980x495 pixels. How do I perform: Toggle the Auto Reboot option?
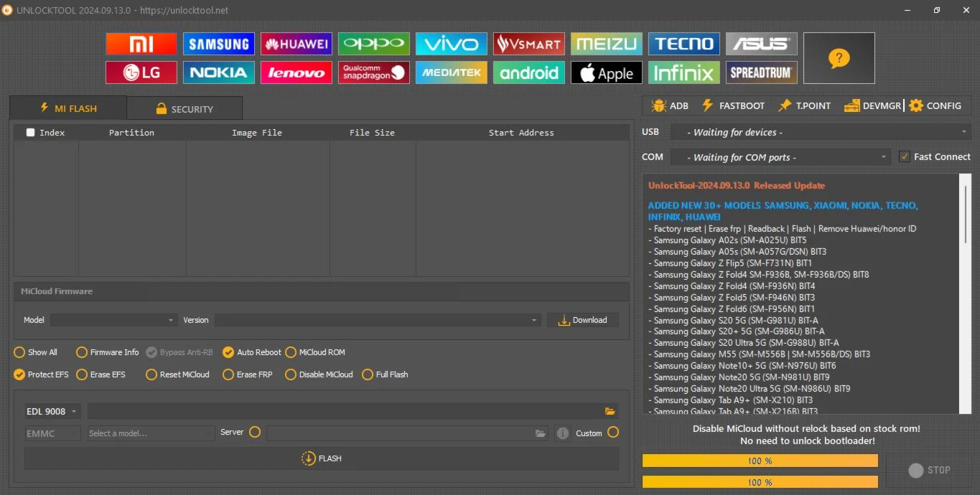click(228, 352)
